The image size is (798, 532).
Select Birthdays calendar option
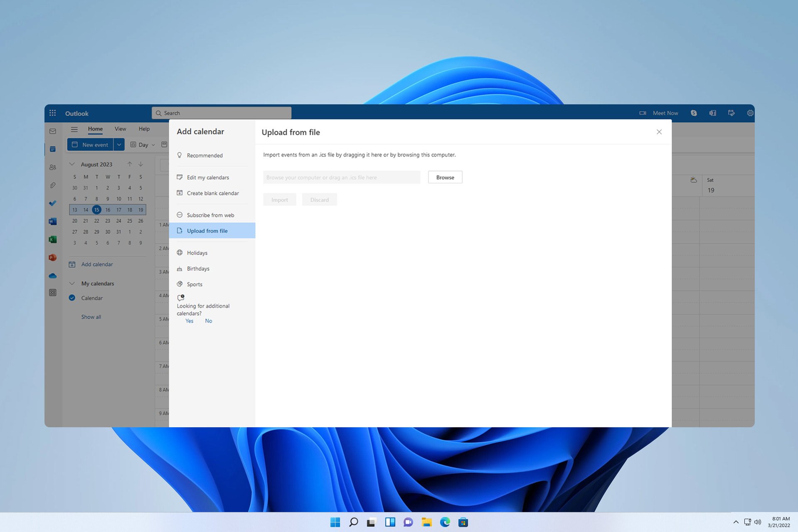coord(212,268)
